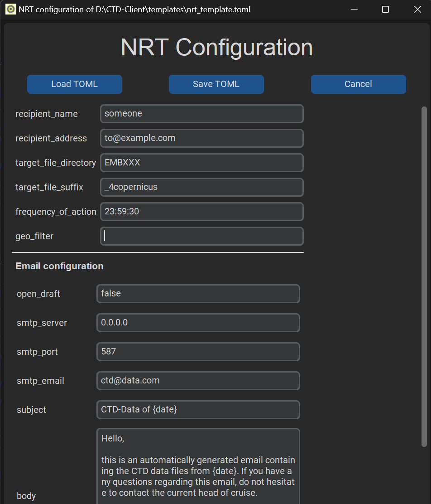Edit the subject line field
The height and width of the screenshot is (504, 431).
tap(198, 410)
